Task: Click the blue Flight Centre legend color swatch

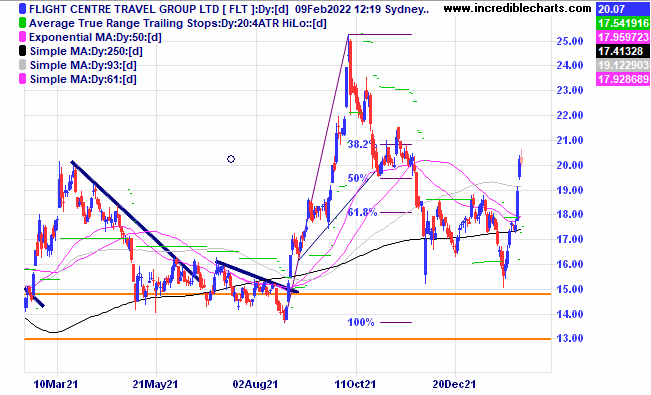Action: click(23, 9)
